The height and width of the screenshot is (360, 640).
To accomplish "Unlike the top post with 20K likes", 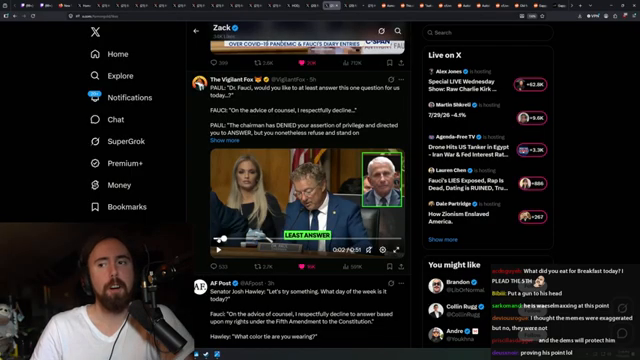I will [307, 63].
